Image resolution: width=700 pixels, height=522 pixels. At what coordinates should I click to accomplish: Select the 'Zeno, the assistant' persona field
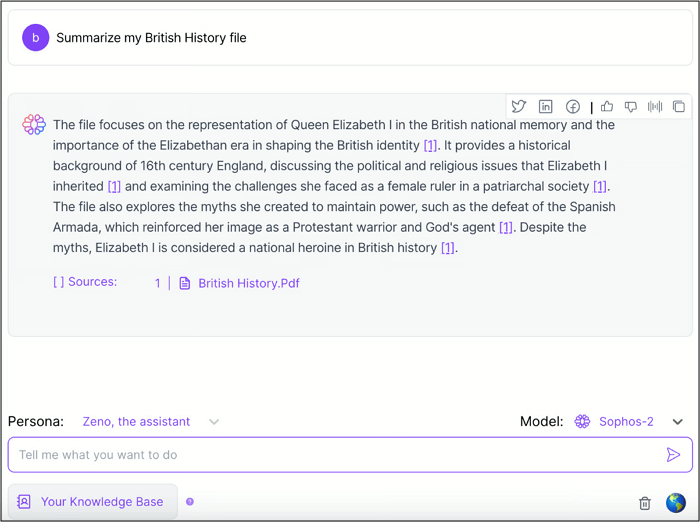click(136, 422)
